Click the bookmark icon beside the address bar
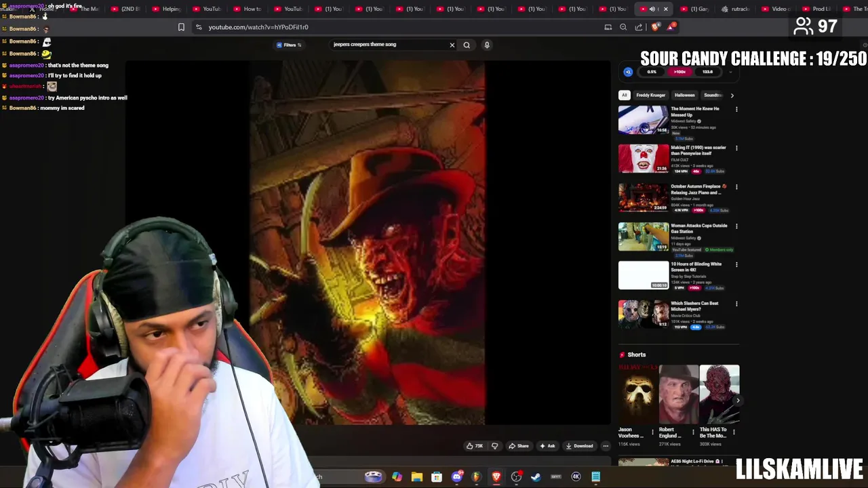868x488 pixels. 181,27
